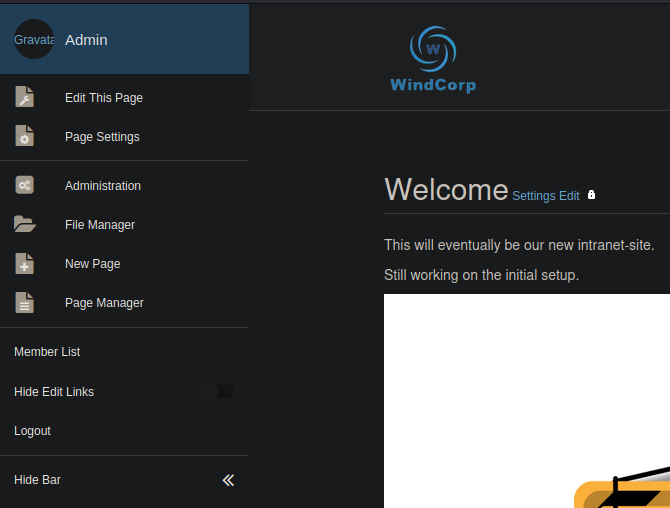Click the Page Manager document list icon
Screen dimensions: 670x508
tap(25, 303)
